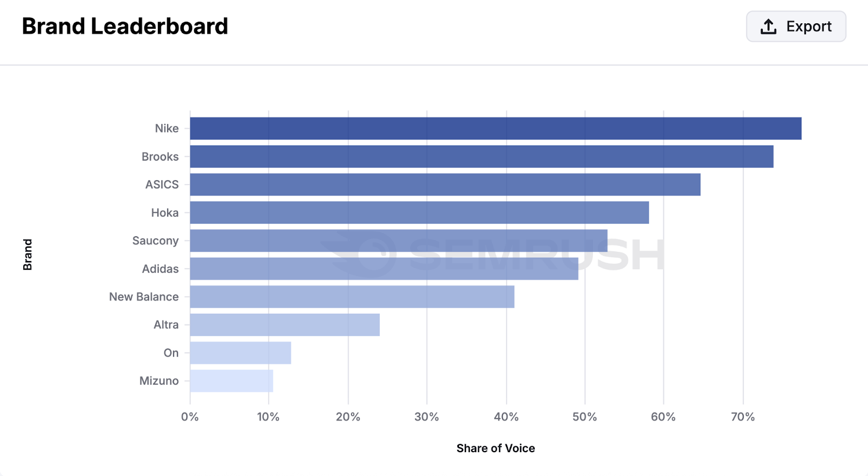This screenshot has height=476, width=868.
Task: Click the Export upload icon
Action: (x=767, y=26)
